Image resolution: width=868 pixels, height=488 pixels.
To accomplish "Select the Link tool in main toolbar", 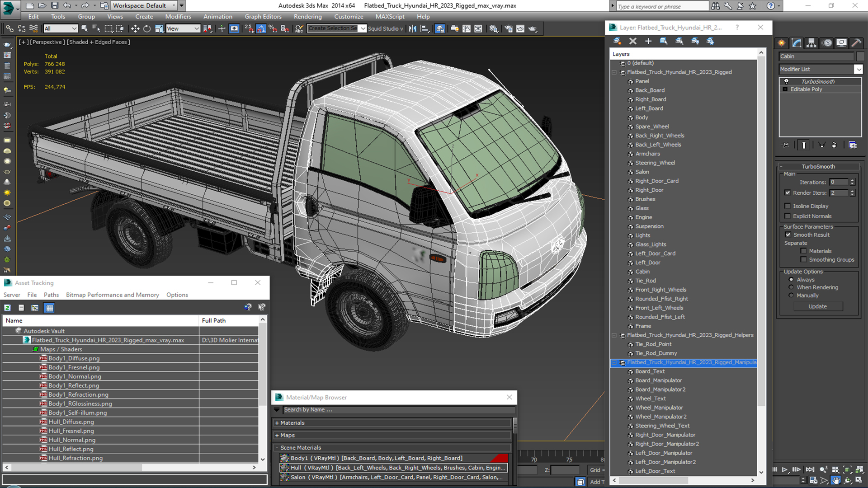I will pos(9,28).
